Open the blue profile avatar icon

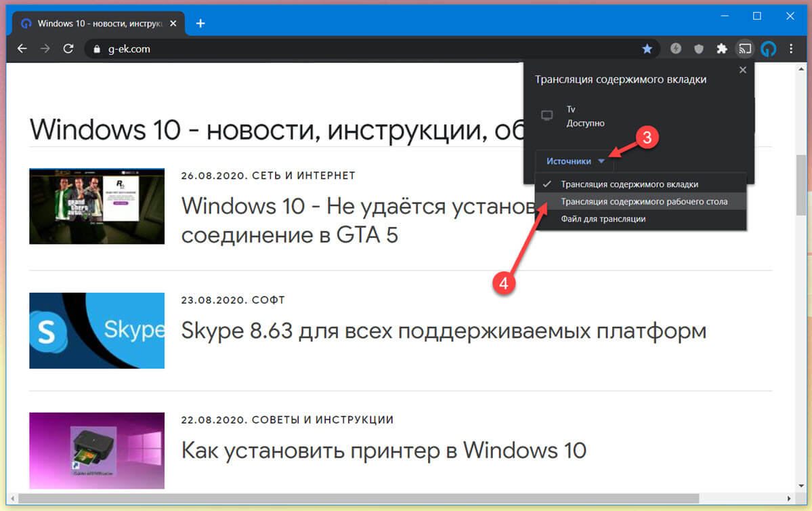pyautogui.click(x=769, y=49)
